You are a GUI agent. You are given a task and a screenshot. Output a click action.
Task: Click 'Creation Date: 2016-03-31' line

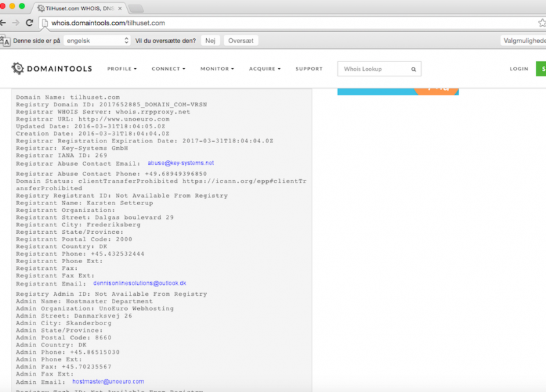point(93,134)
